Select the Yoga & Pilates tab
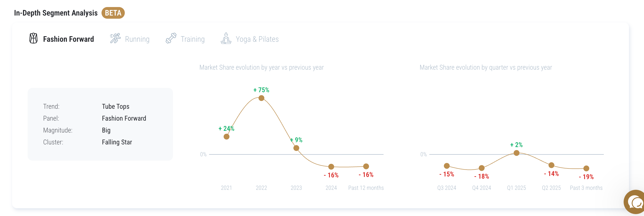644x216 pixels. 257,39
